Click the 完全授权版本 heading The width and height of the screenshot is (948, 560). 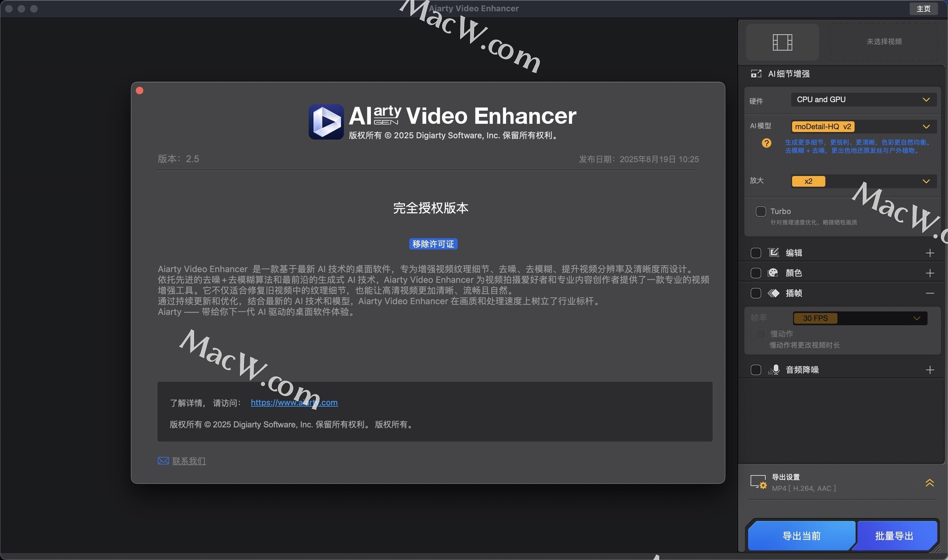pos(431,208)
